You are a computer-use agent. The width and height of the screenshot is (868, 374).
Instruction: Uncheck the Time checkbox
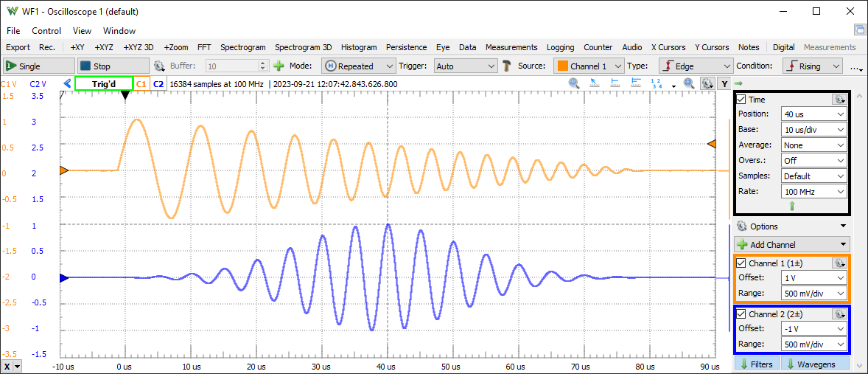(742, 100)
